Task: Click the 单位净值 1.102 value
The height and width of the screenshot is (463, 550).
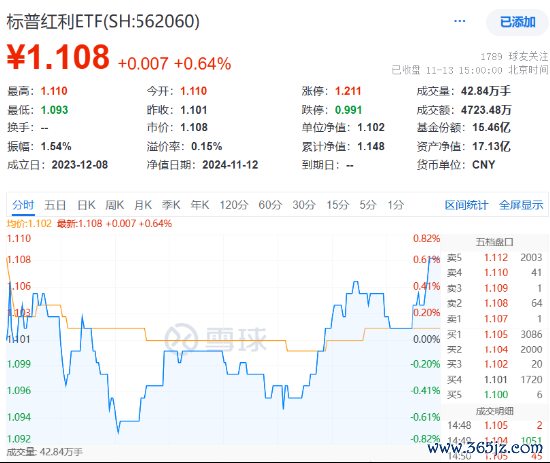Action: point(371,127)
